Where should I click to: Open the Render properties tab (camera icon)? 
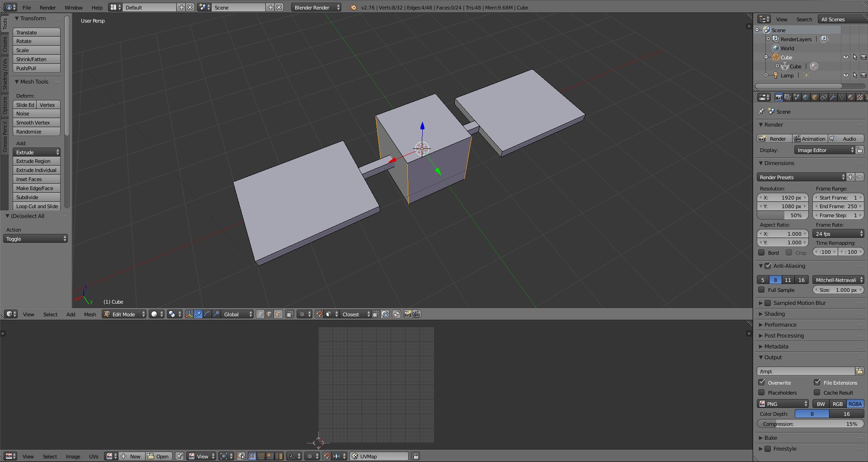click(x=778, y=97)
